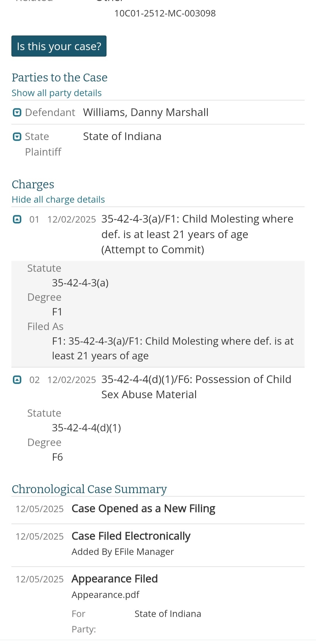Click the Appearance Filed entry title

click(x=115, y=579)
